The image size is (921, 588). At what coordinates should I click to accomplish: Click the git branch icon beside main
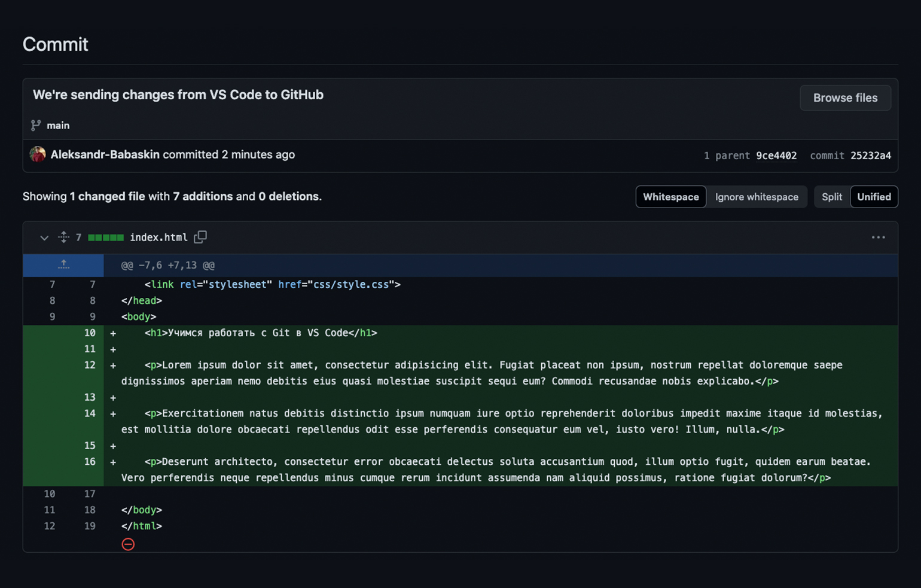coord(36,125)
